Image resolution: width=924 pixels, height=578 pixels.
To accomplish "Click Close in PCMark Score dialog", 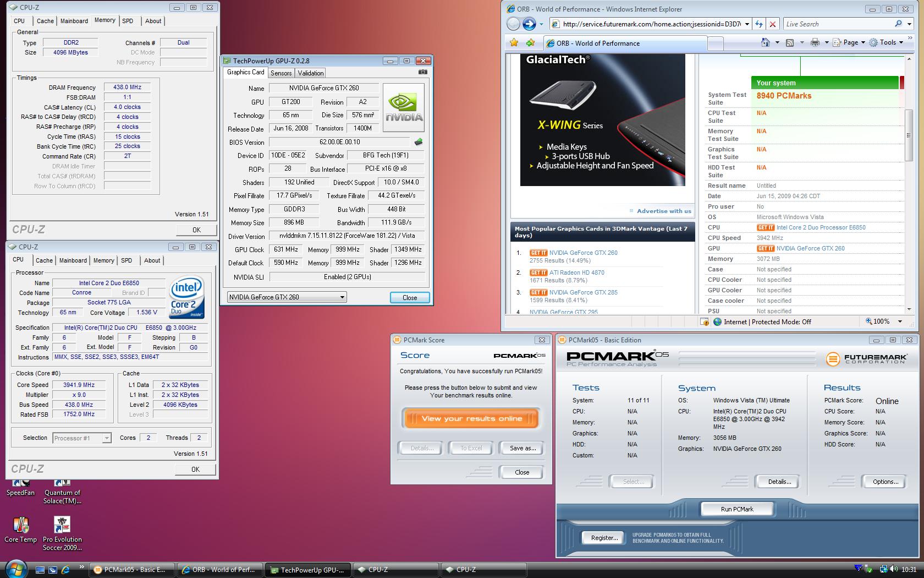I will pyautogui.click(x=522, y=472).
